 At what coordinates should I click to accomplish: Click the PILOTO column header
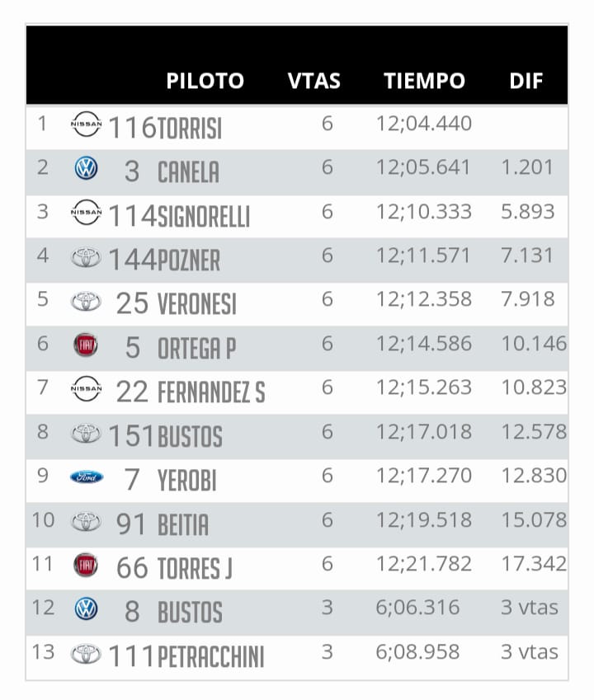pos(205,81)
